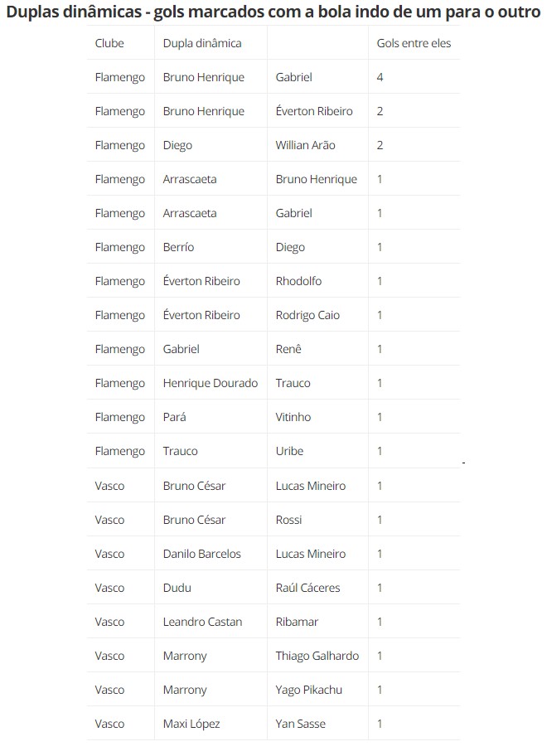Click the table title "Duplas dinâmicas"
Image resolution: width=547 pixels, height=756 pixels.
point(273,12)
